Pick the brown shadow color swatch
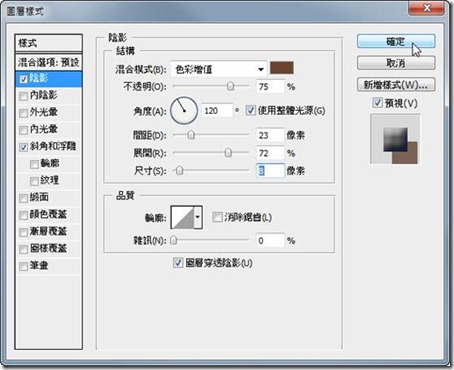The width and height of the screenshot is (454, 370). click(x=282, y=68)
